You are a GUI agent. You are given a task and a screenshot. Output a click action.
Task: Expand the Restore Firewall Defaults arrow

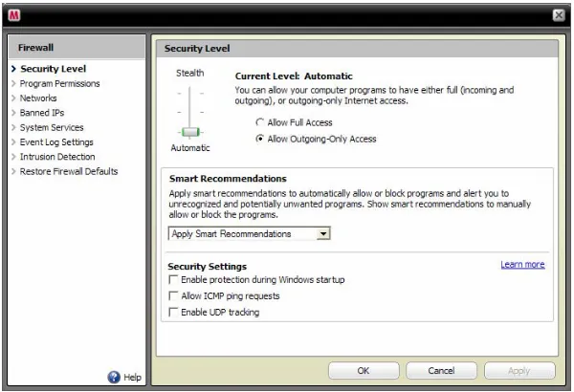pos(14,171)
